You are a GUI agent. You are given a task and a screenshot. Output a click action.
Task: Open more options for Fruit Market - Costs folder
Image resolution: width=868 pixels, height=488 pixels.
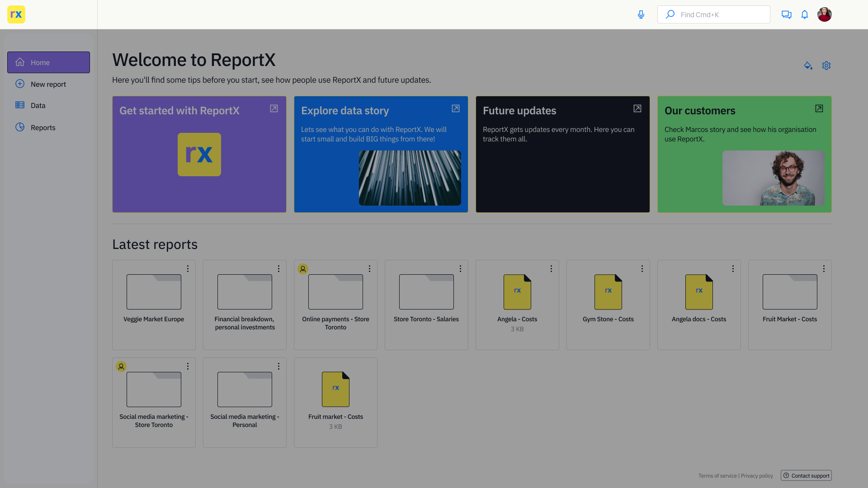(824, 269)
